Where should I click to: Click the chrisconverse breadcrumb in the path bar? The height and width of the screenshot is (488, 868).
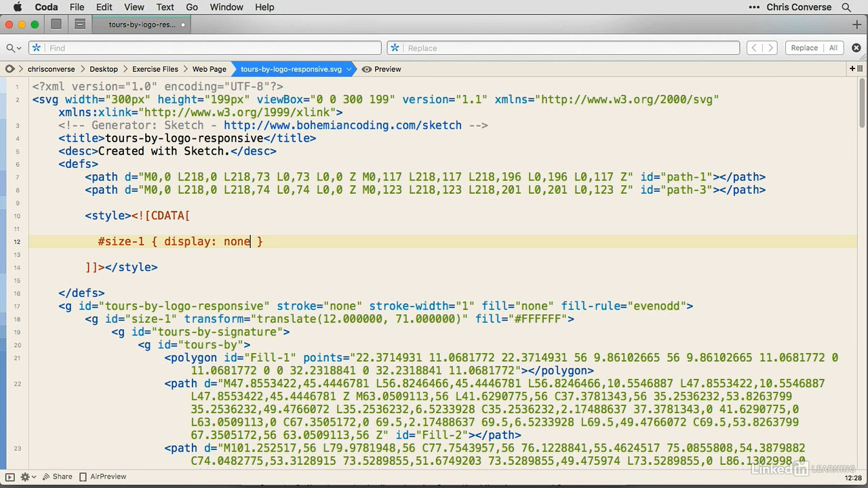pyautogui.click(x=51, y=68)
